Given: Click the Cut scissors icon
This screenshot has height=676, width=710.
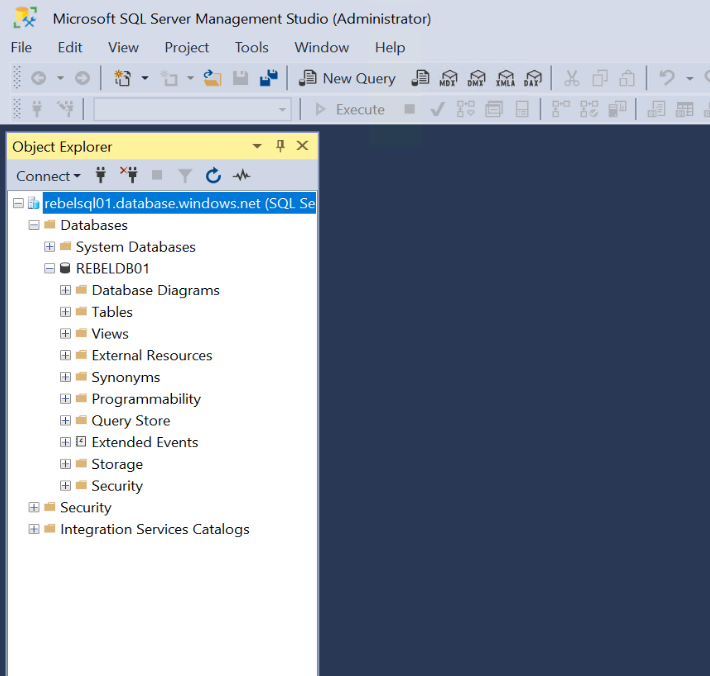Looking at the screenshot, I should (571, 78).
